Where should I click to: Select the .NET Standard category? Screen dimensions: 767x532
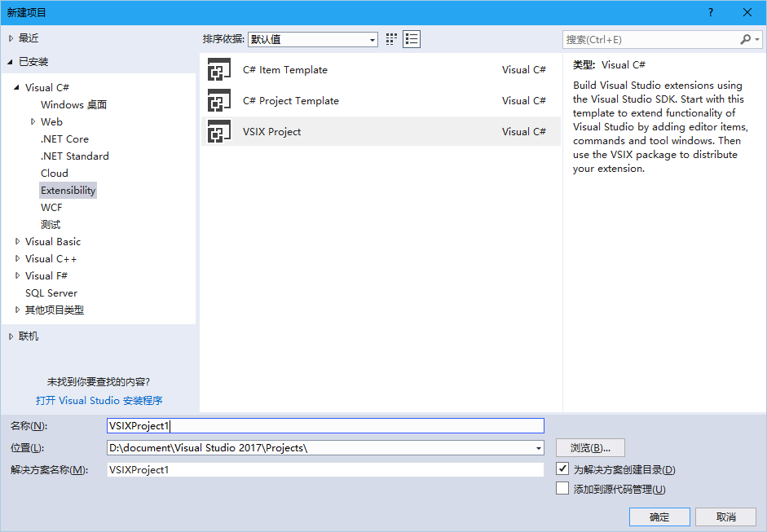click(x=75, y=156)
